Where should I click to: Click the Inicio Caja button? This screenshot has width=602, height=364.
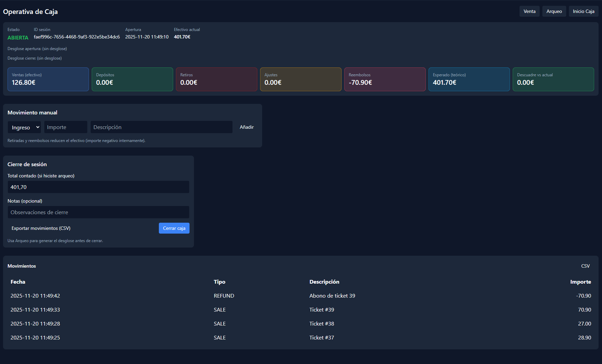point(583,11)
